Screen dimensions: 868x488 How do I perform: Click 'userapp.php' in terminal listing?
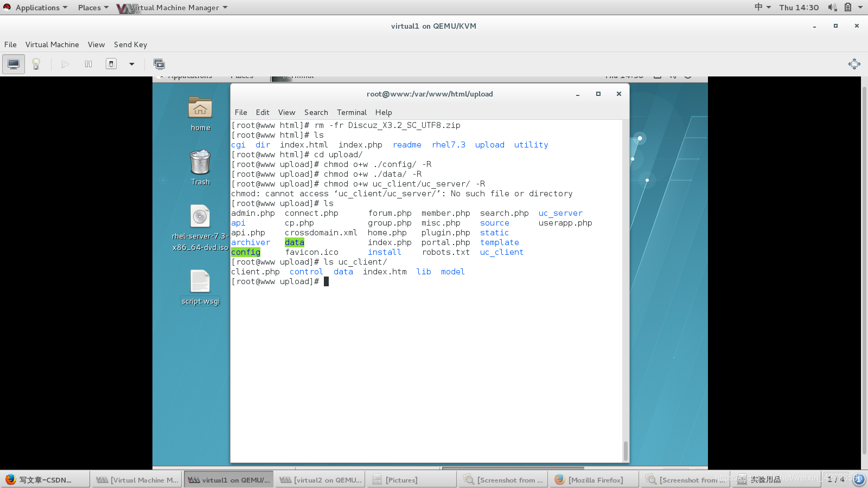565,223
